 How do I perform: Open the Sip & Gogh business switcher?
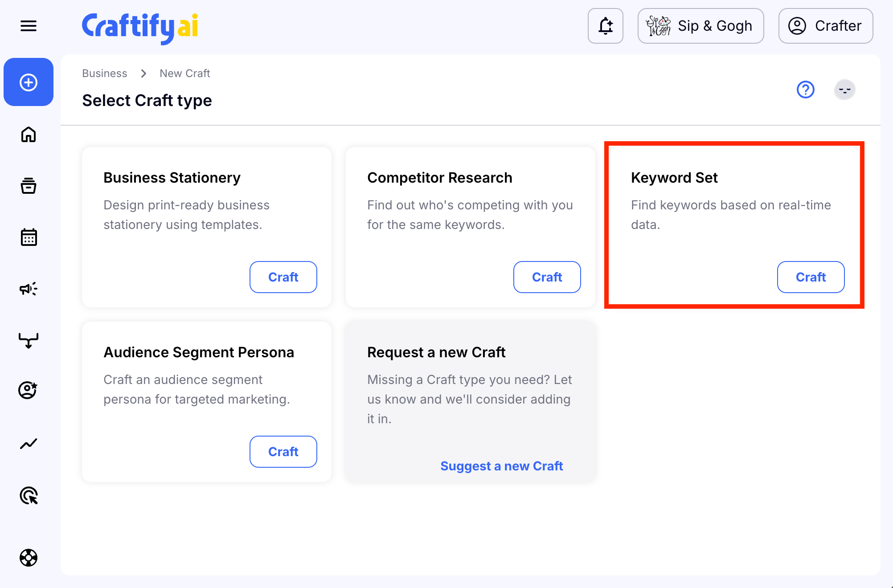pyautogui.click(x=700, y=26)
